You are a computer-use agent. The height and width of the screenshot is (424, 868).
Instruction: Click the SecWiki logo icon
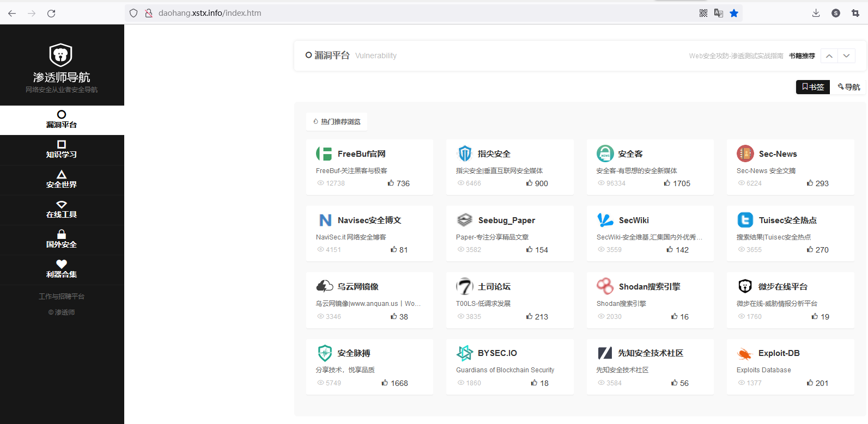point(605,220)
